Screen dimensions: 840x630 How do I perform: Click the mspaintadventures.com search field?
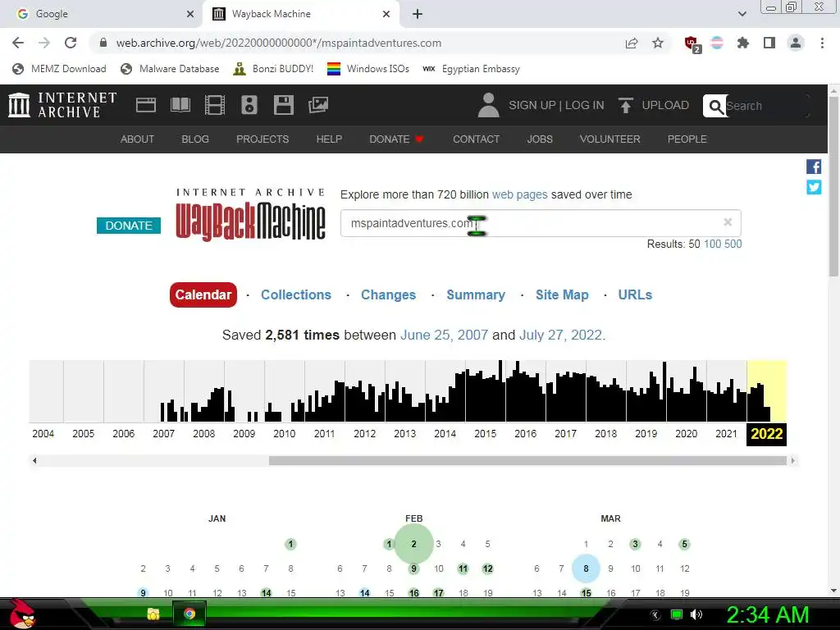[x=541, y=223]
